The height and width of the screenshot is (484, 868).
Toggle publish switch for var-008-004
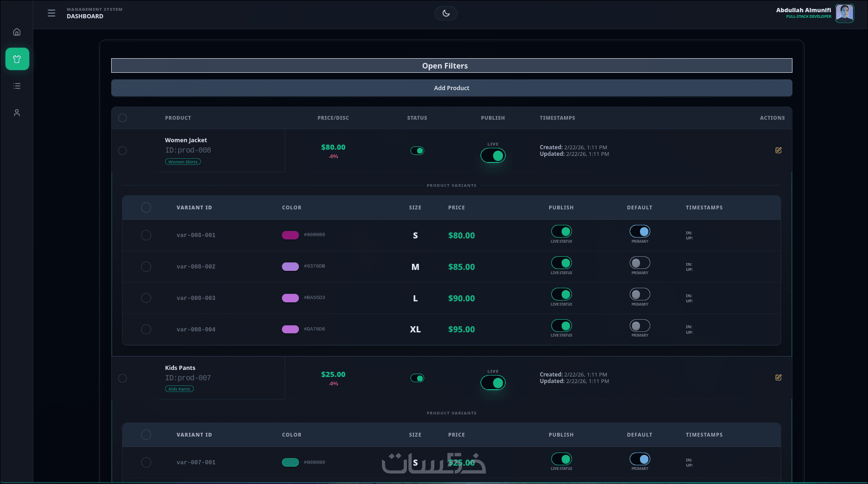point(561,326)
